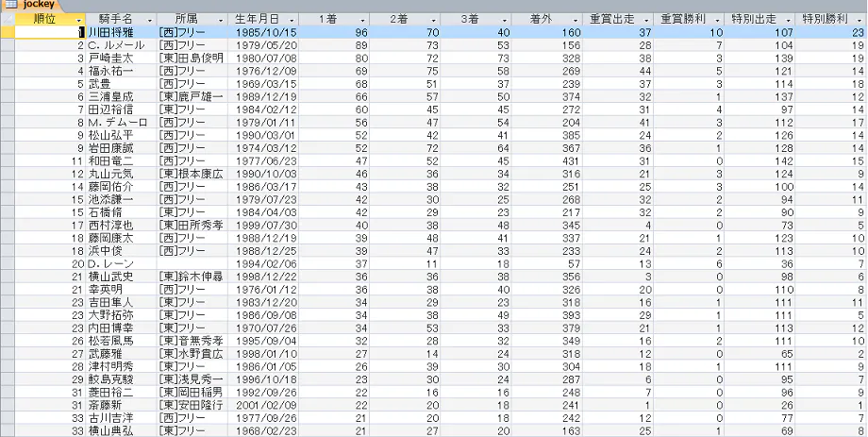Viewport: 868px width, 437px height.
Task: Click birthdate cell 1994/02/06
Action: tap(263, 263)
